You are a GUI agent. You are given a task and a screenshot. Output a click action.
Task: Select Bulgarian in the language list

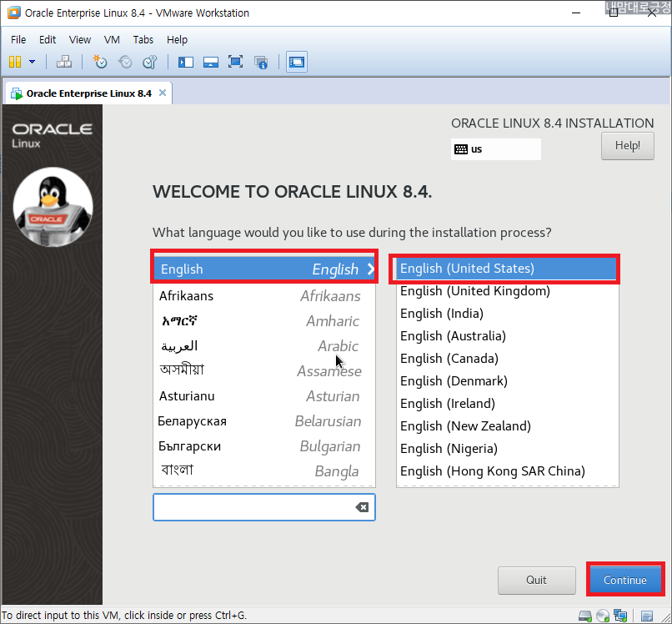[x=264, y=446]
